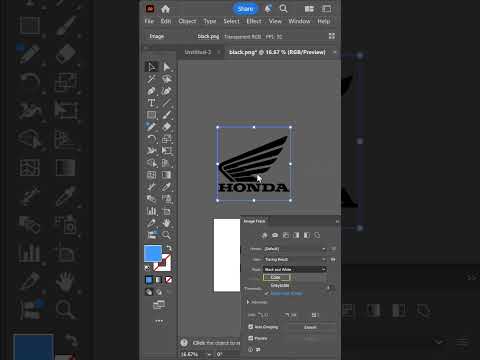Image resolution: width=480 pixels, height=360 pixels.
Task: Click the black.png link in control bar
Action: 208,36
